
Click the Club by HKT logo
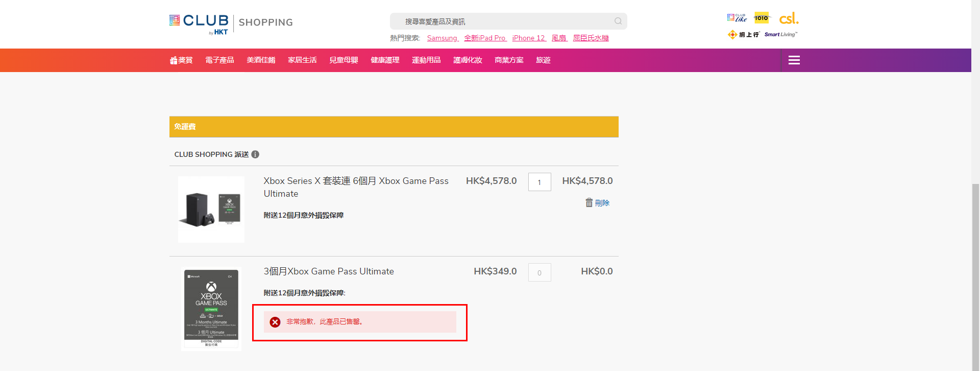199,24
